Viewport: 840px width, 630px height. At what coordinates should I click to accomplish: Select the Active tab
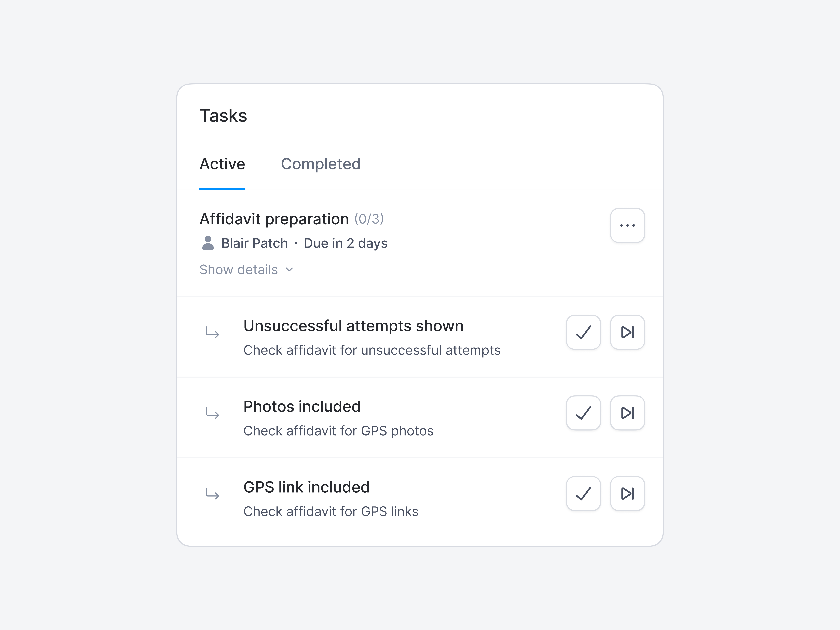pyautogui.click(x=222, y=164)
